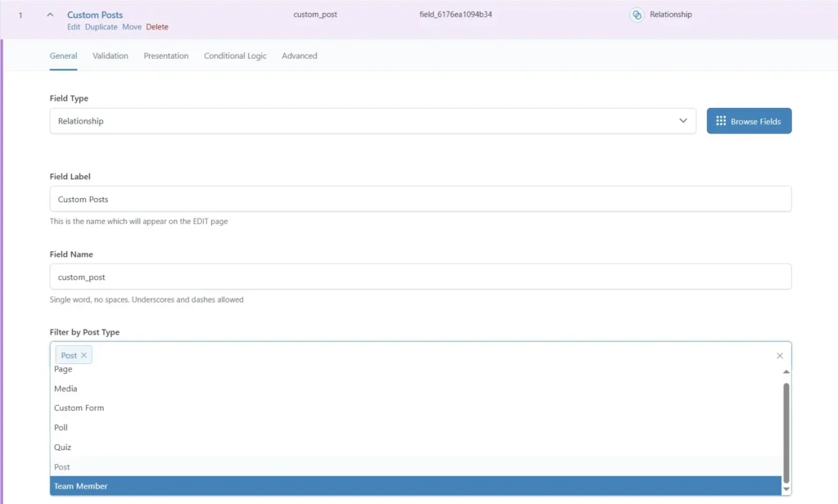Select Team Member from post type list
The height and width of the screenshot is (504, 838).
(81, 486)
